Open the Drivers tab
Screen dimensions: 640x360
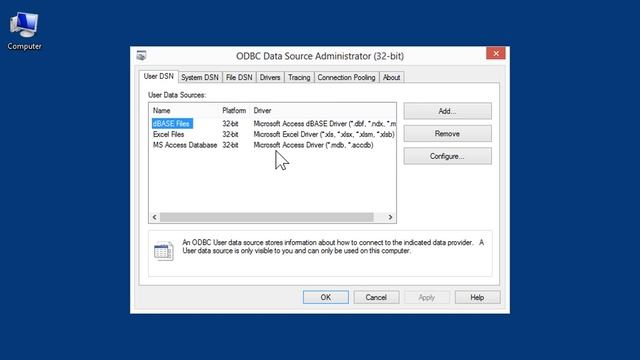pyautogui.click(x=270, y=78)
